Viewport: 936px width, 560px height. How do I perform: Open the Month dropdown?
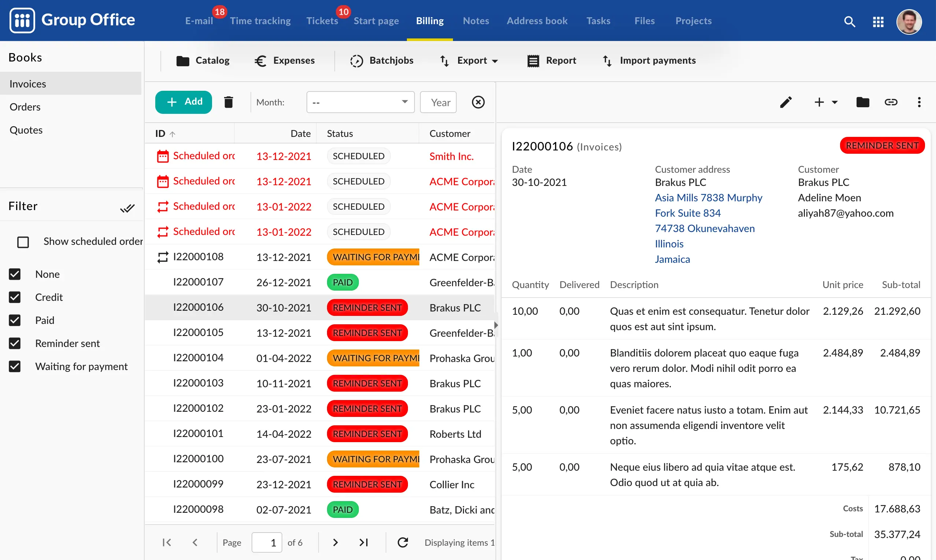pyautogui.click(x=360, y=102)
